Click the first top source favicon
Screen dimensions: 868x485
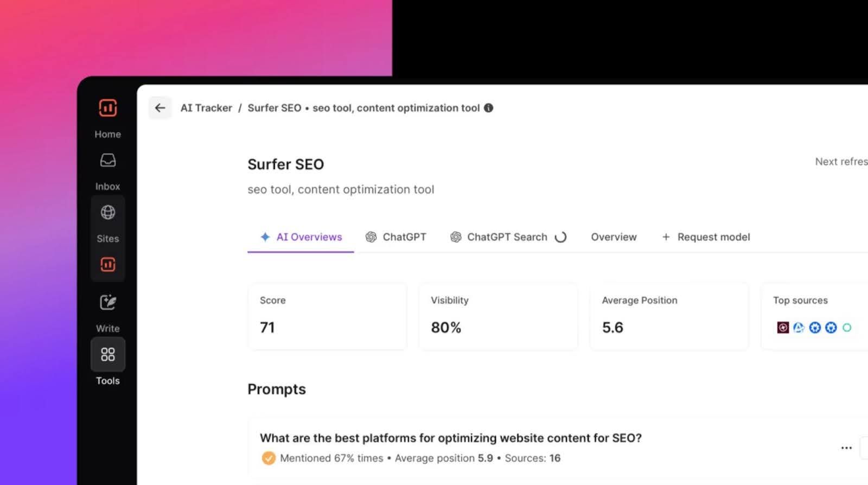click(782, 328)
